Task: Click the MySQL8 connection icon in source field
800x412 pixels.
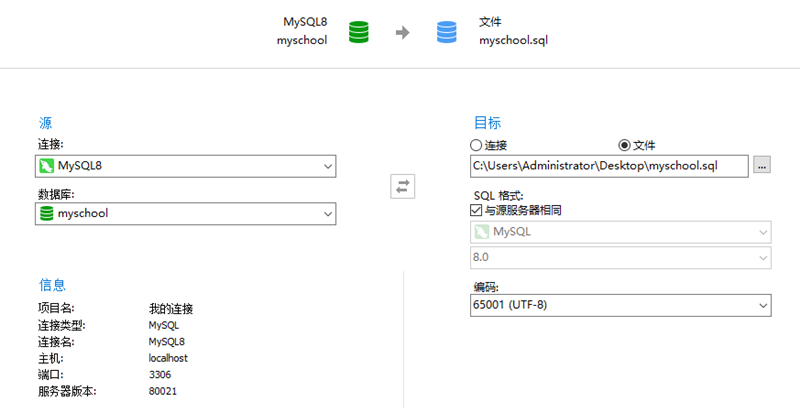Action: (47, 166)
